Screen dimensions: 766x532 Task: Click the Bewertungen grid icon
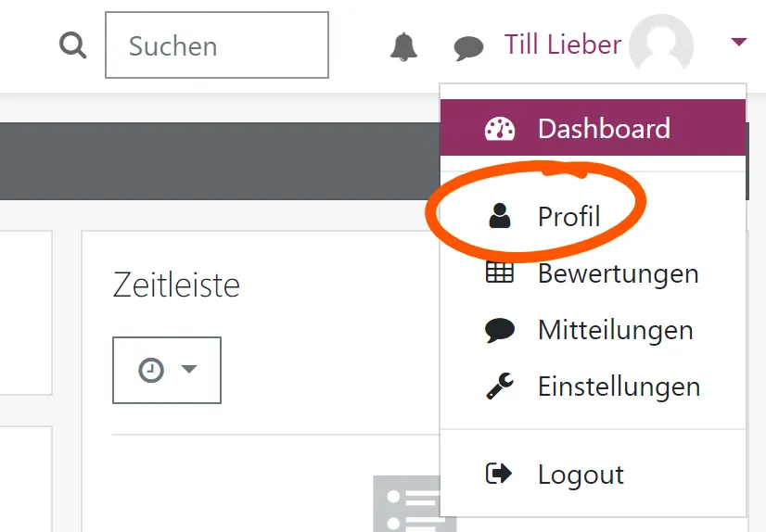[500, 273]
